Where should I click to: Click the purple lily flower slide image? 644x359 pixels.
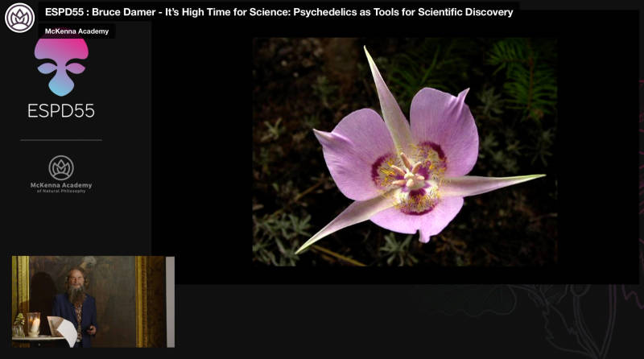click(405, 152)
